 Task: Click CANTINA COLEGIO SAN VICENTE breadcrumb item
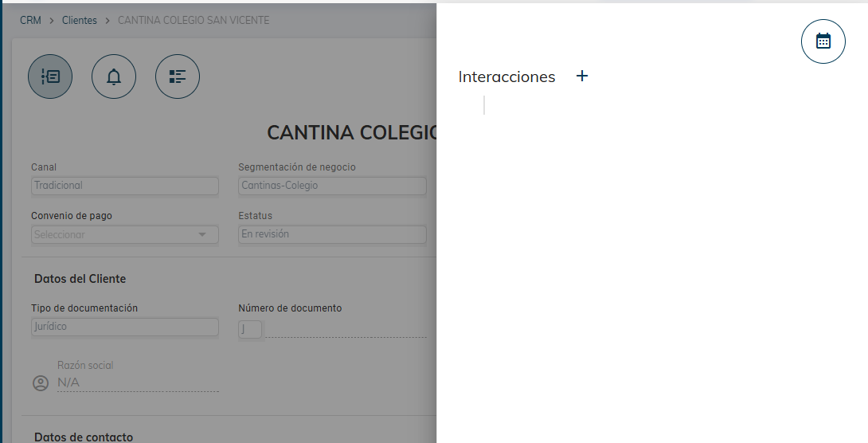click(194, 20)
